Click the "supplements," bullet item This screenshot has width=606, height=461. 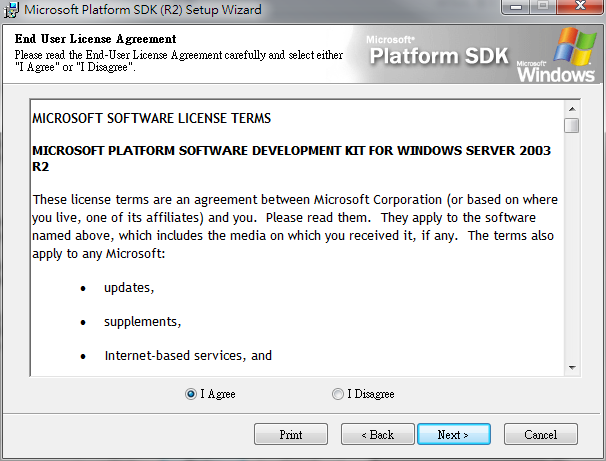pos(143,322)
